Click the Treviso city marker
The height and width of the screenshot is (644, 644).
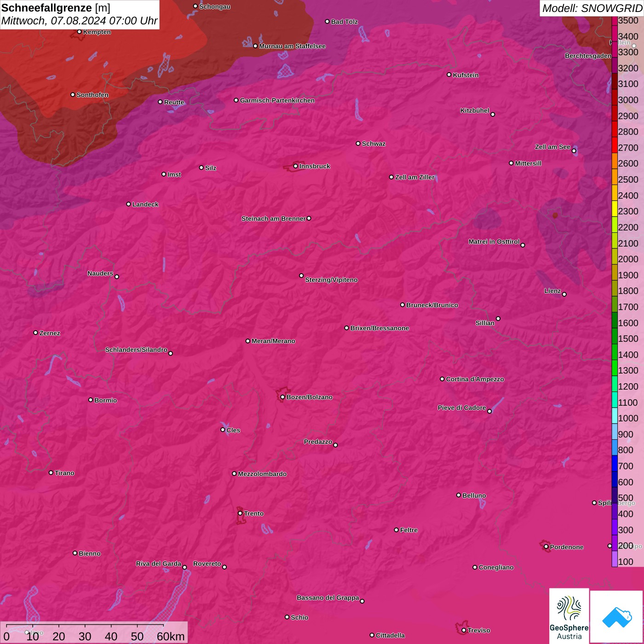(464, 630)
